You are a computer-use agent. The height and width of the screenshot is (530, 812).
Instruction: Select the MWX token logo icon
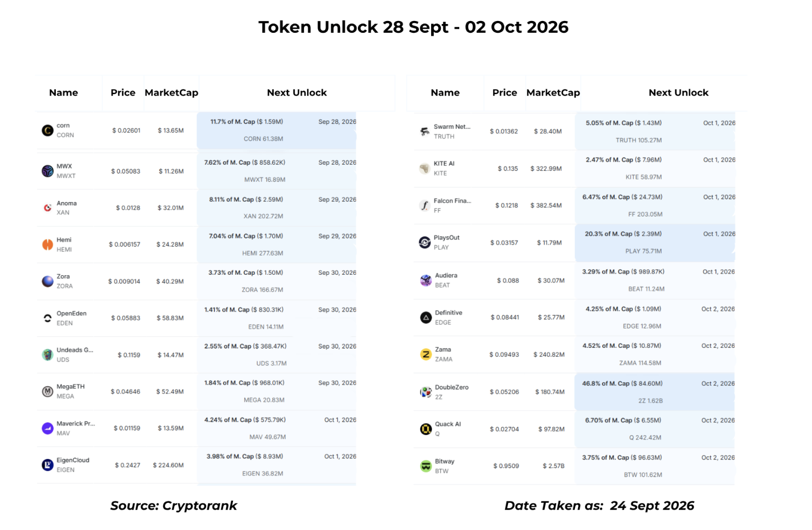point(48,171)
